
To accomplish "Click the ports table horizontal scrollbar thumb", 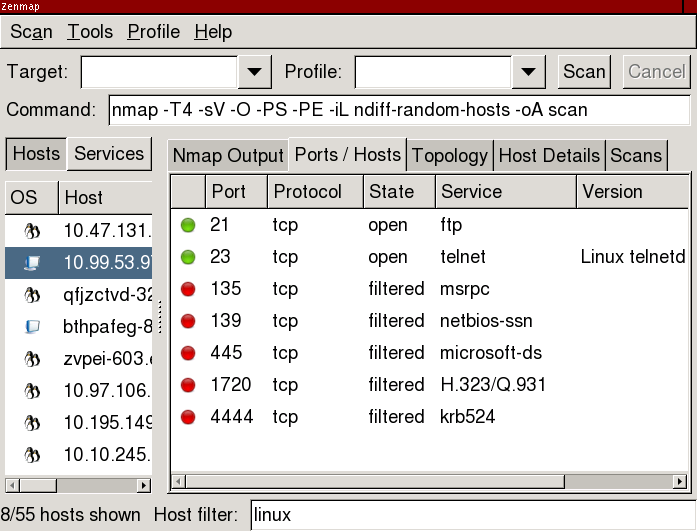I will pos(375,481).
